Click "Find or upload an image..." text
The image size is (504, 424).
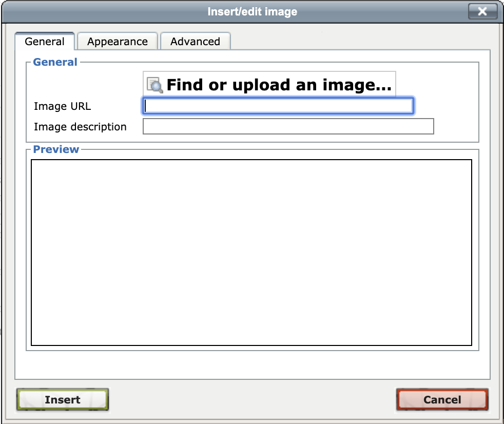pos(279,85)
